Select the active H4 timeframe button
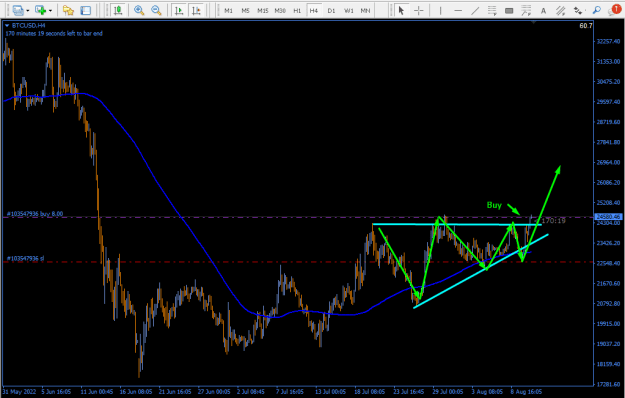Image resolution: width=625 pixels, height=398 pixels. pos(314,11)
